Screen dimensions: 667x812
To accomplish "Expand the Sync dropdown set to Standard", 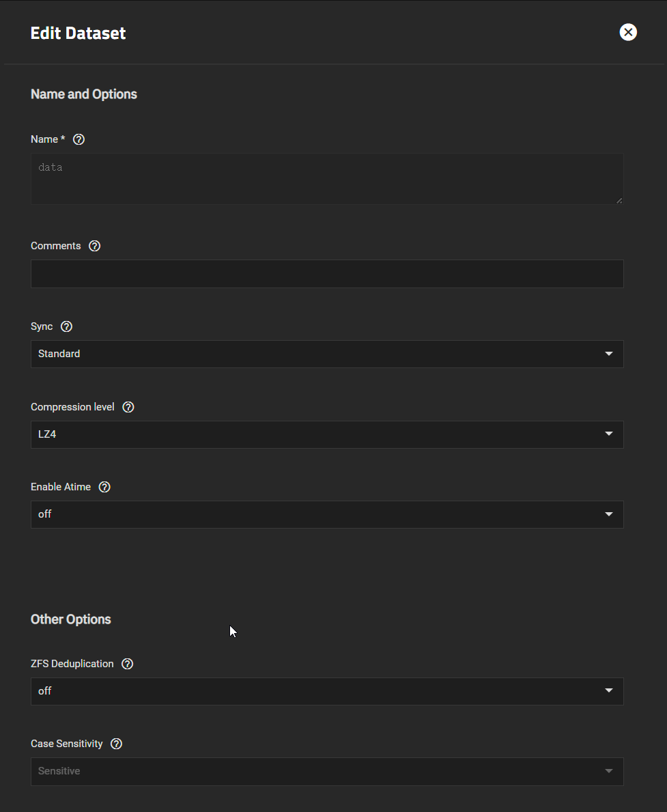I will (x=327, y=354).
